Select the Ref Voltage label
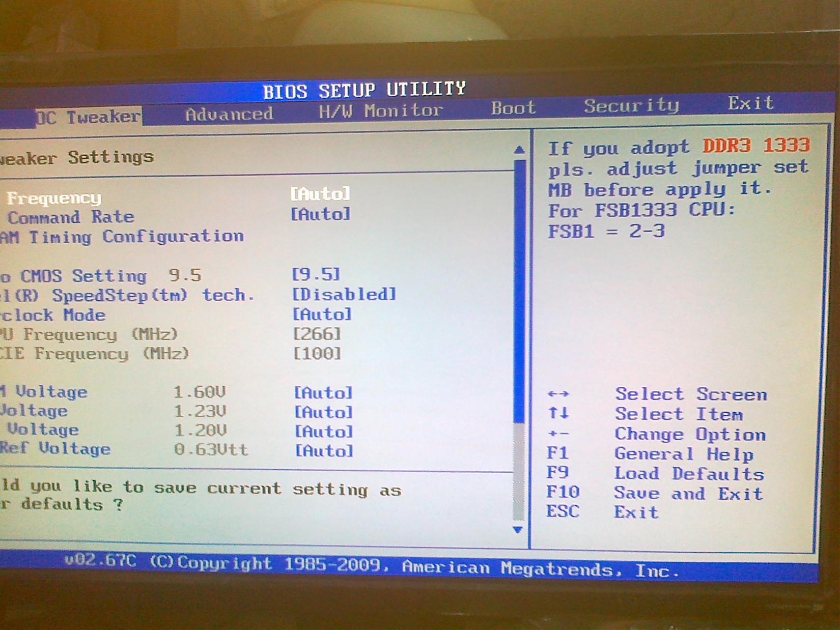Screen dimensions: 840x630 (x=55, y=448)
